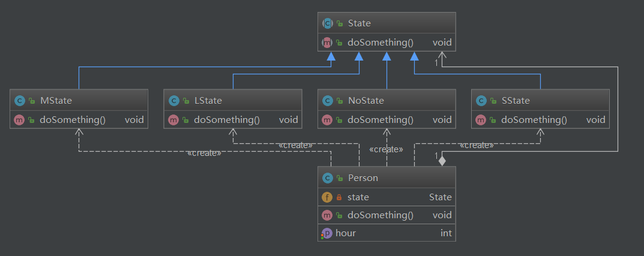Select the doSomething() method in NoState
The height and width of the screenshot is (256, 644).
(x=380, y=119)
